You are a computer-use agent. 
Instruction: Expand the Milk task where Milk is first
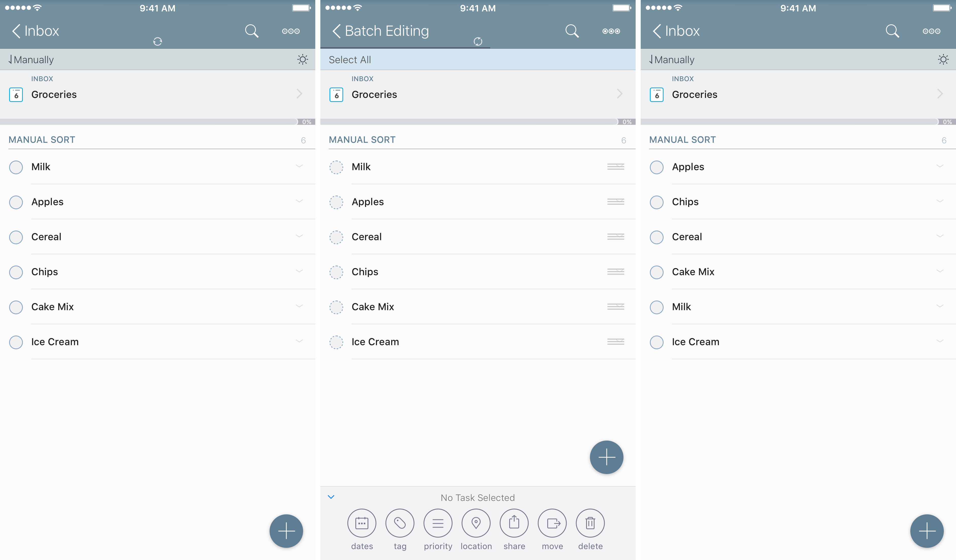click(299, 166)
